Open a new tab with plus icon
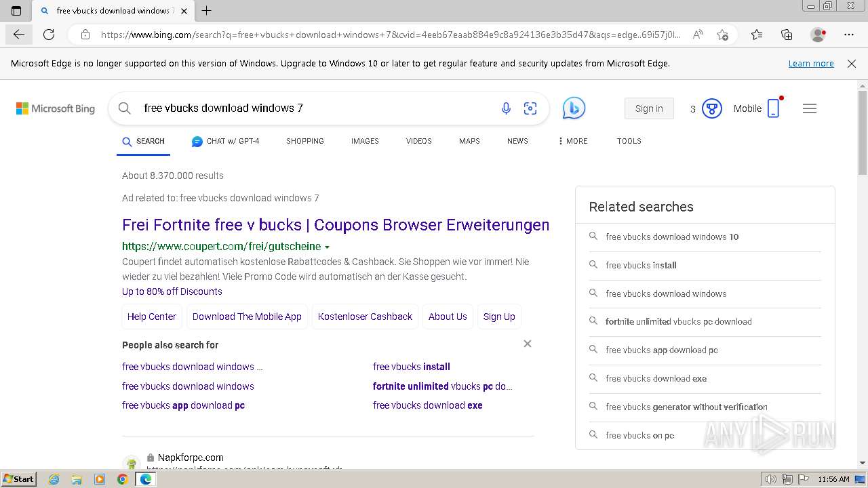The height and width of the screenshot is (488, 868). [207, 11]
